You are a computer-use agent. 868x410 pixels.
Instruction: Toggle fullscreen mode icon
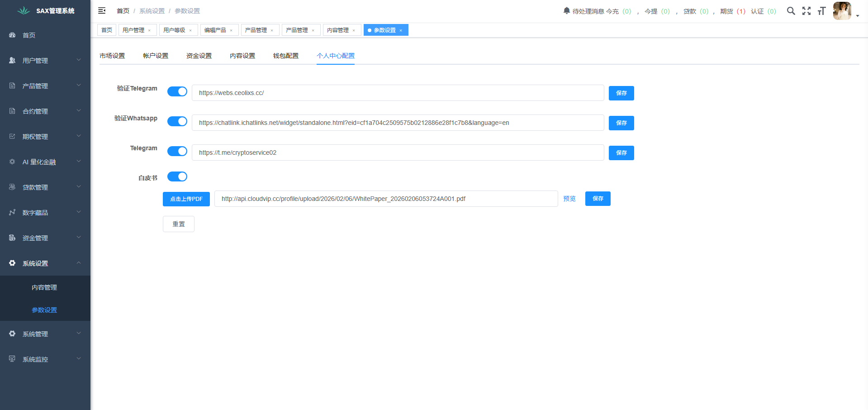coord(806,11)
